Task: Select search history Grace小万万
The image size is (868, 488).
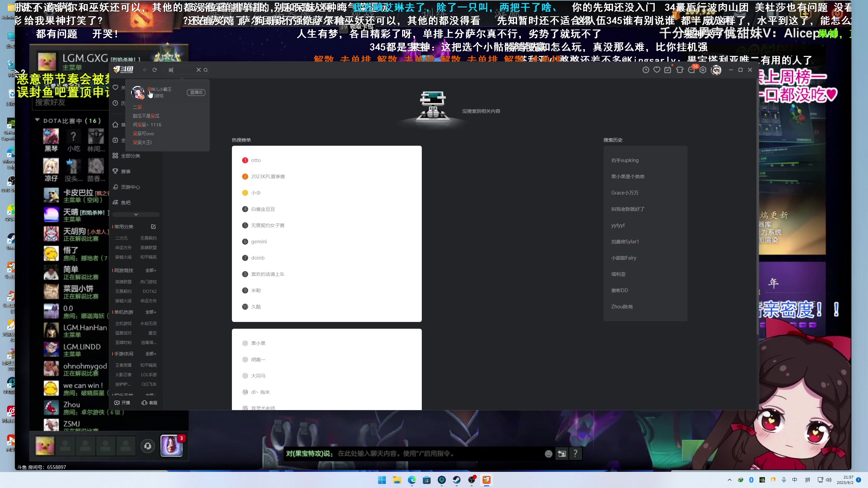Action: click(x=625, y=193)
